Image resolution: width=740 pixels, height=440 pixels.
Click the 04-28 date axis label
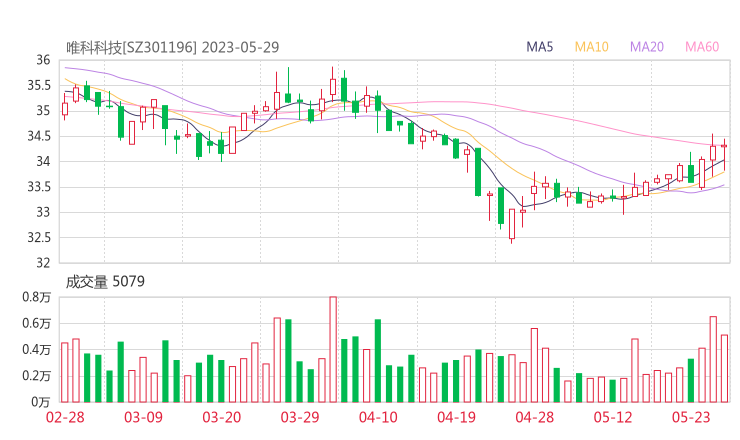pyautogui.click(x=534, y=417)
